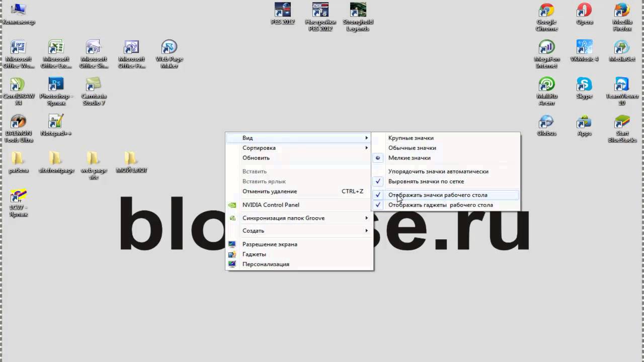Select the sitefrontpage folder
The width and height of the screenshot is (644, 362).
point(56,162)
